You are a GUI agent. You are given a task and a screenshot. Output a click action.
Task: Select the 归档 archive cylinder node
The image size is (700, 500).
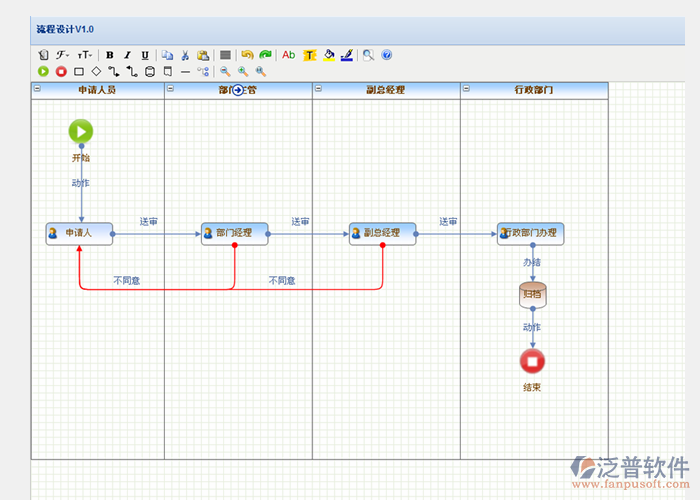tap(532, 294)
